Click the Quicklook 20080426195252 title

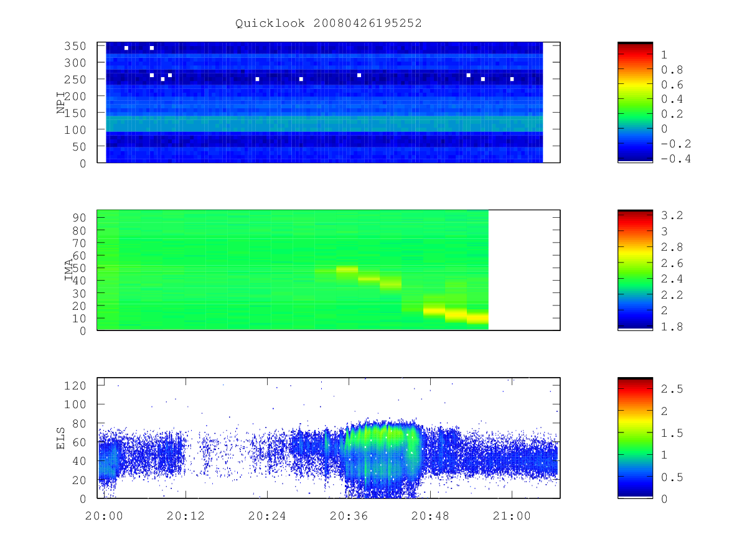(329, 23)
